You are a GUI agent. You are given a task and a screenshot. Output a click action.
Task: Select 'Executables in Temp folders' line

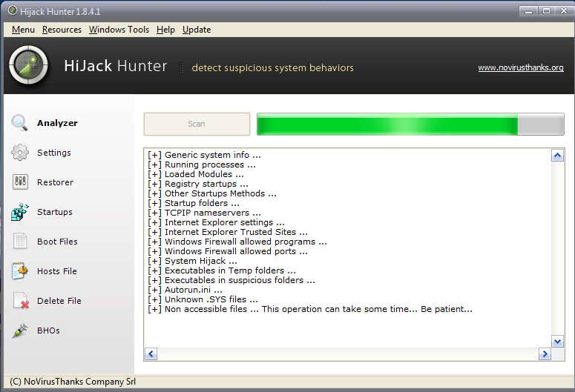coord(222,270)
